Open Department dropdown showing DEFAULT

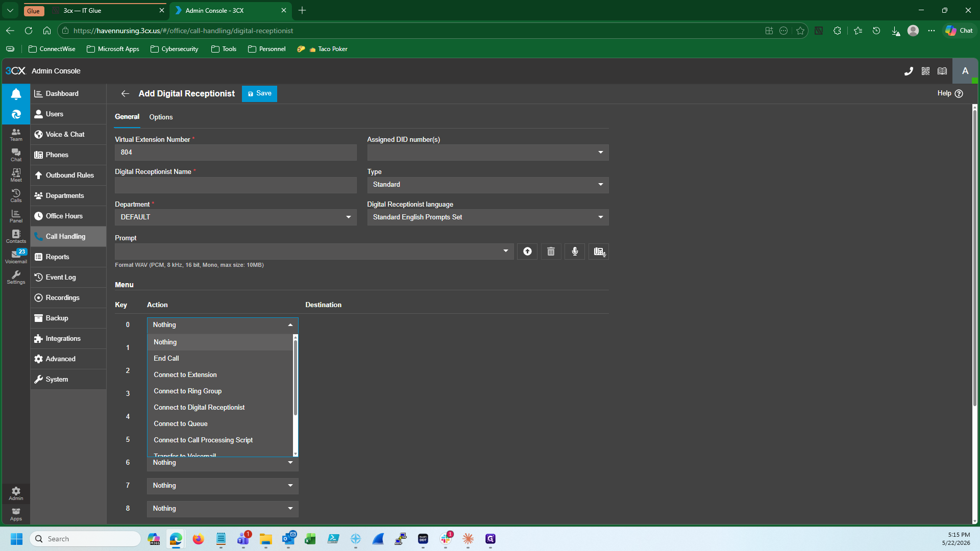[235, 217]
